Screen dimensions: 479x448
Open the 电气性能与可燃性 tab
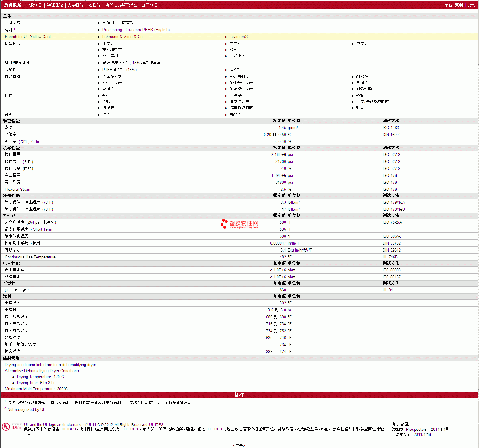(x=121, y=5)
